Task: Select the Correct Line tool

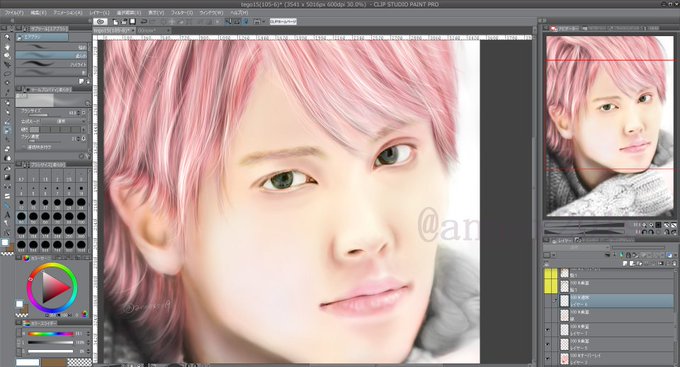Action: [x=7, y=233]
